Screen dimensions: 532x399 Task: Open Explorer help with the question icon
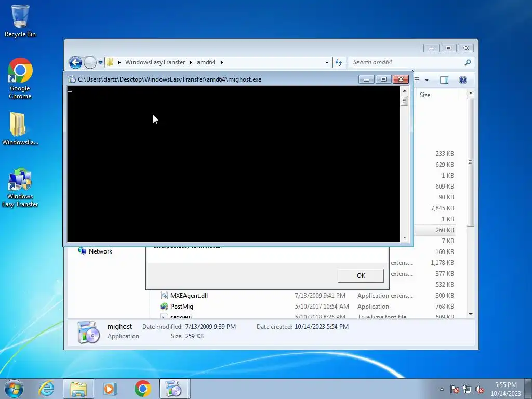[x=462, y=79]
